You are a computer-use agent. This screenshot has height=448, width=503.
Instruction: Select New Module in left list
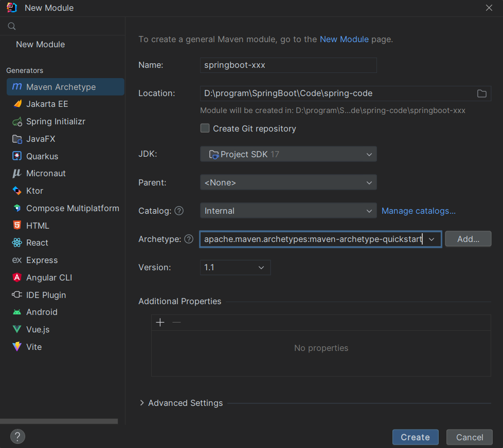pyautogui.click(x=41, y=44)
